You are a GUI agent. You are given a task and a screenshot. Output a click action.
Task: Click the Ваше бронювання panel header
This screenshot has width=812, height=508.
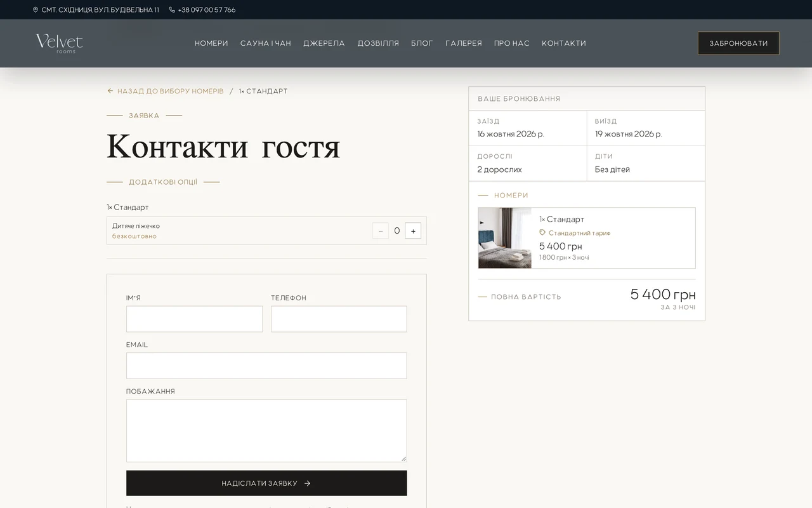[x=587, y=99]
